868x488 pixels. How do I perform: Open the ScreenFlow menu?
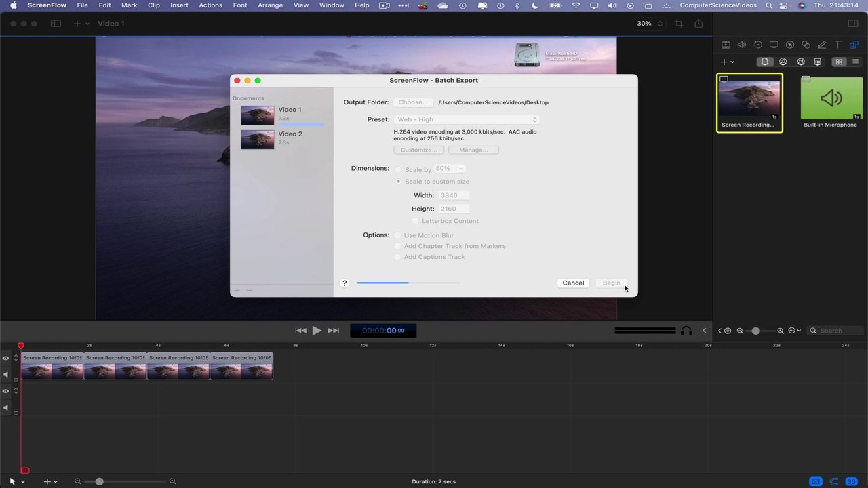(x=47, y=5)
